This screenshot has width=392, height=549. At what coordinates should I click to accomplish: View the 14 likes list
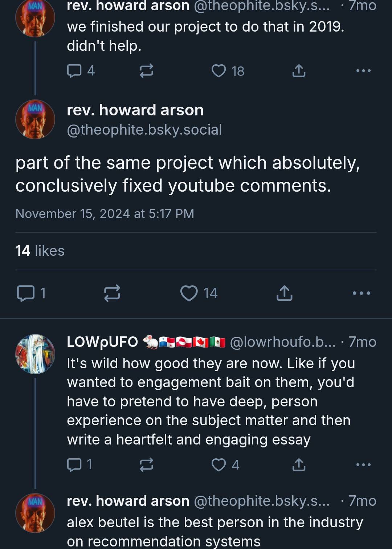pyautogui.click(x=40, y=251)
